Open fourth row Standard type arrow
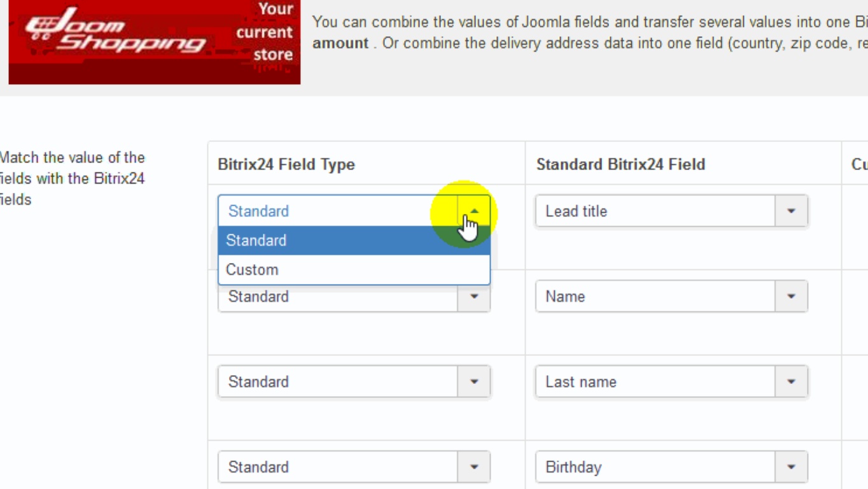This screenshot has height=489, width=868. pos(473,467)
